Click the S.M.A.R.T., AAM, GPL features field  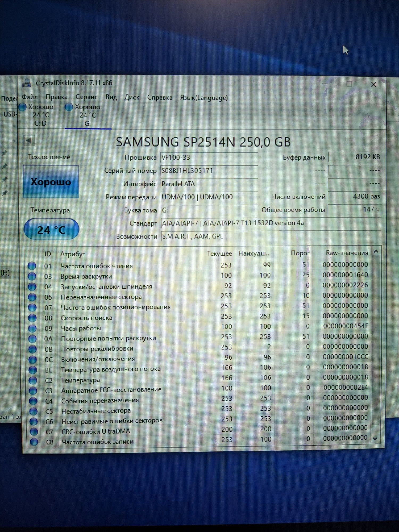tap(271, 236)
